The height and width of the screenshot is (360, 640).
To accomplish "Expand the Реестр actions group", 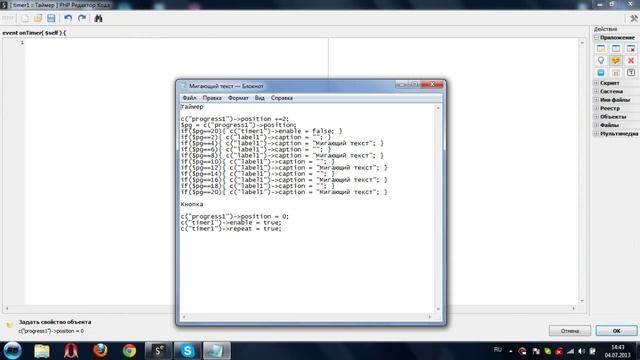I will pyautogui.click(x=596, y=108).
